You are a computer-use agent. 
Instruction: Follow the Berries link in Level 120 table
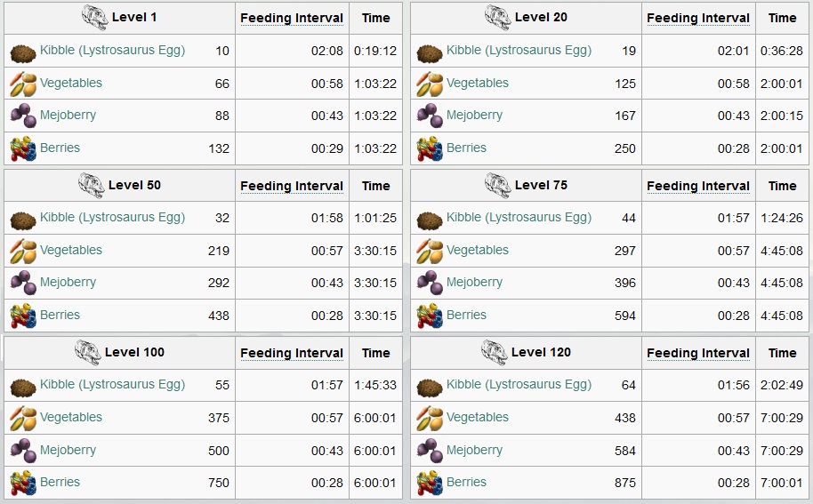467,482
